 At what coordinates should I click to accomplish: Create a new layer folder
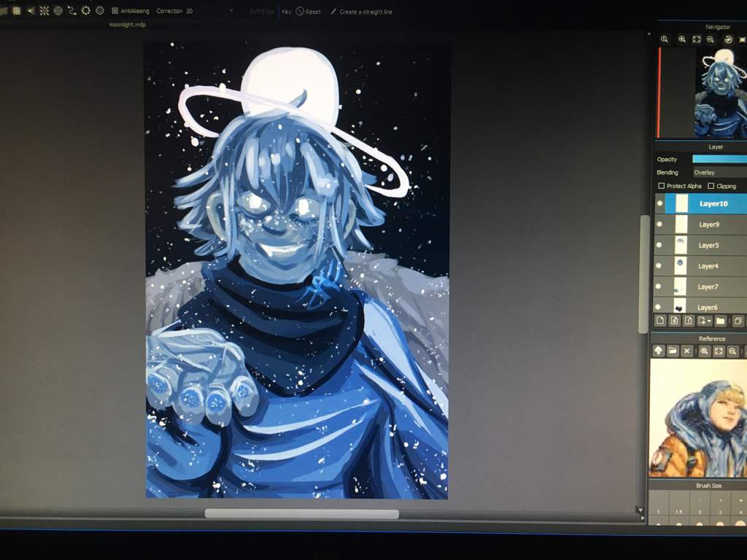pos(720,322)
